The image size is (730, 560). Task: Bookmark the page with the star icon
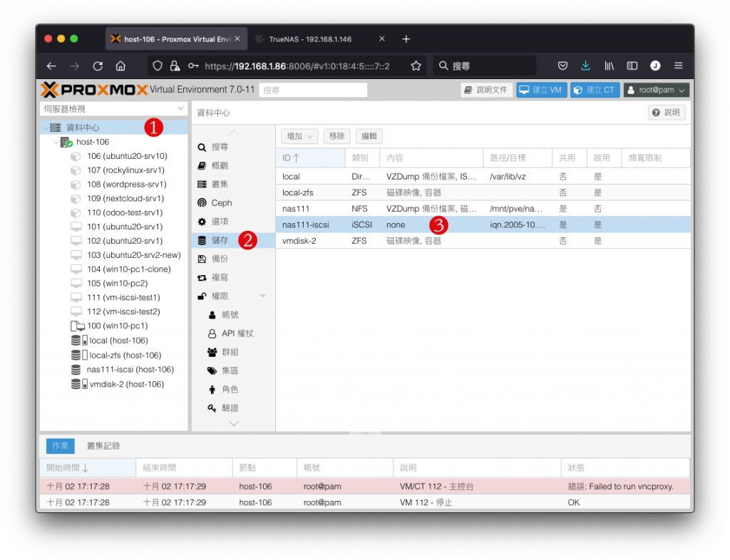(x=416, y=66)
